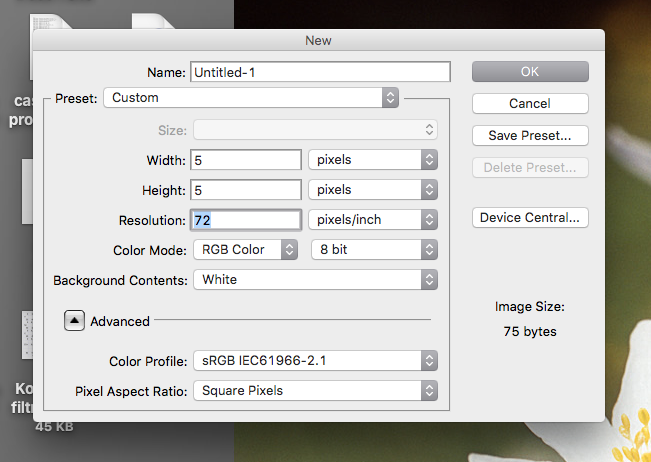Open the Width units dropdown
The image size is (651, 462).
click(x=373, y=160)
